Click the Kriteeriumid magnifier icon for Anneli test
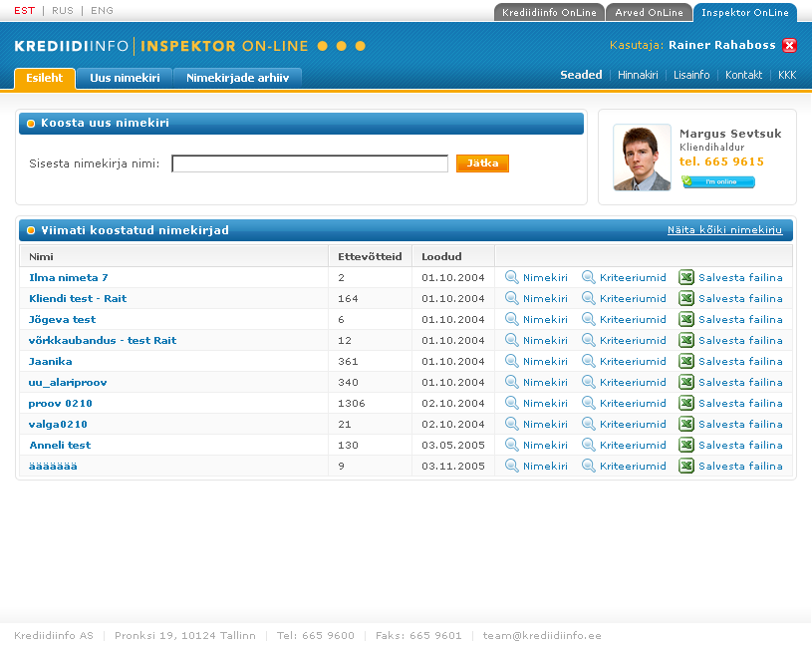The height and width of the screenshot is (648, 812). (588, 445)
